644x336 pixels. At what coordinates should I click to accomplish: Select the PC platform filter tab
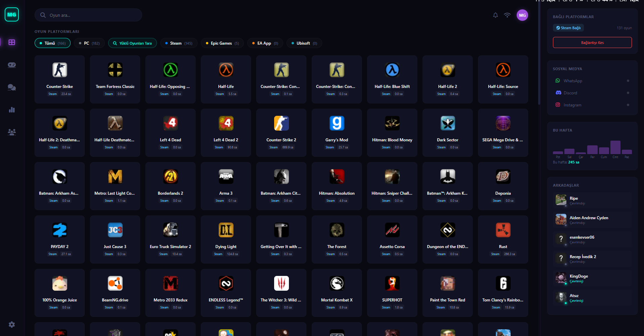coord(89,43)
